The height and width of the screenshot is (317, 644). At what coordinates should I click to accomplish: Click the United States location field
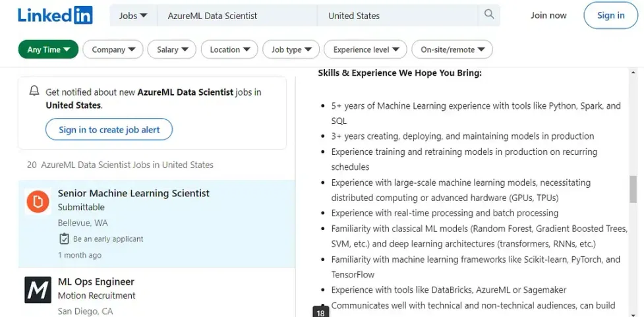pos(399,15)
